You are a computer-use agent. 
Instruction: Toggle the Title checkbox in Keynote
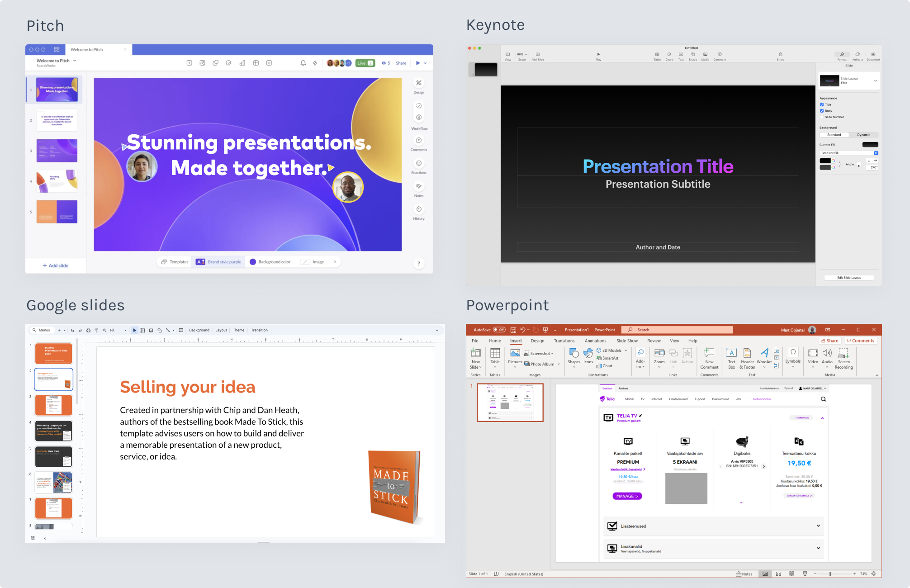(822, 104)
